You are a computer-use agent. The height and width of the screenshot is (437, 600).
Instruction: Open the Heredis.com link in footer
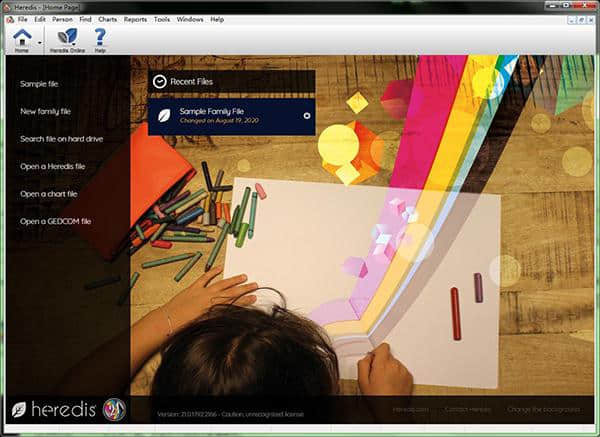411,409
